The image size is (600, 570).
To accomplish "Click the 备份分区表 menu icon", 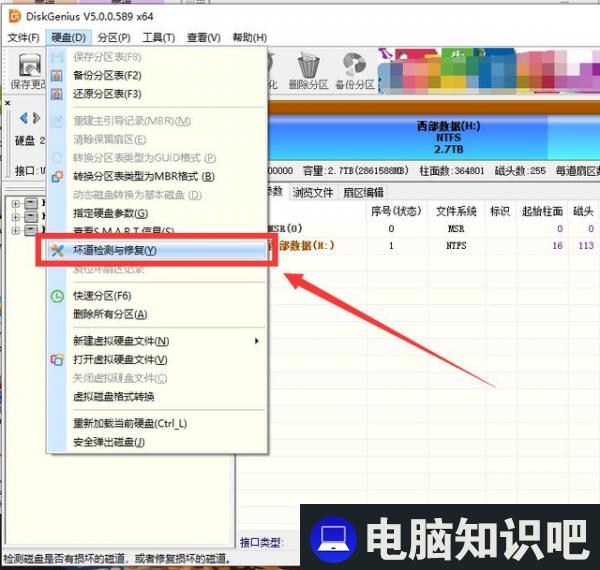I will [57, 75].
